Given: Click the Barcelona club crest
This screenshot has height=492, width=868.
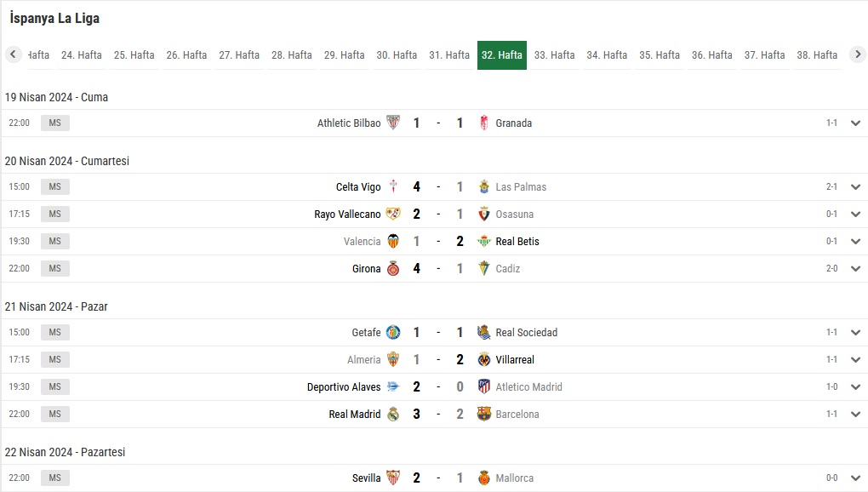Looking at the screenshot, I should pyautogui.click(x=484, y=414).
